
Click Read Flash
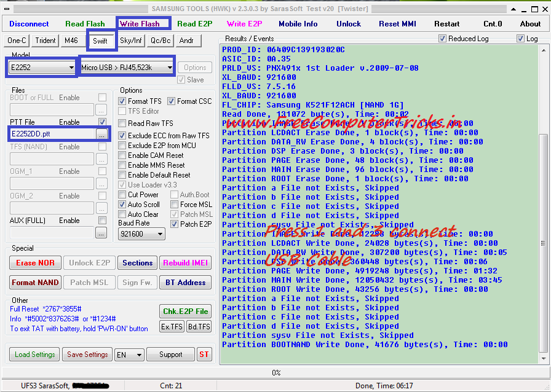click(85, 24)
